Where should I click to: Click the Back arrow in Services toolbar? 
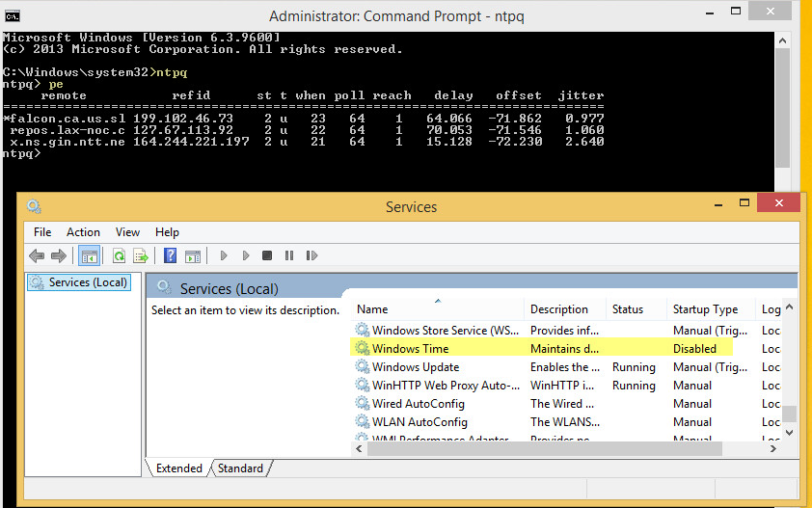tap(37, 255)
